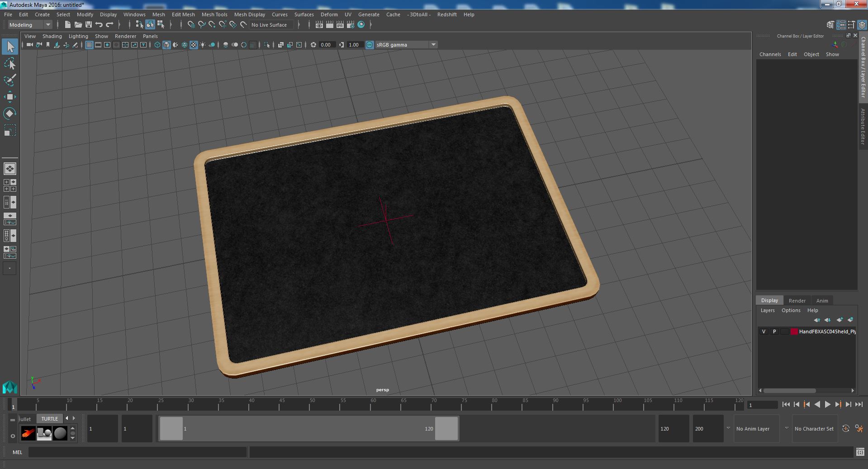Render the current frame
This screenshot has width=868, height=469.
(330, 25)
